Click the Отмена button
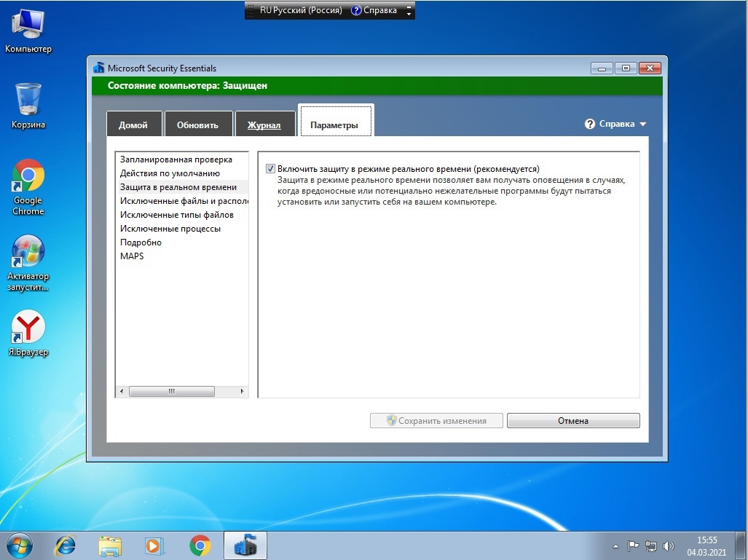 coord(573,421)
